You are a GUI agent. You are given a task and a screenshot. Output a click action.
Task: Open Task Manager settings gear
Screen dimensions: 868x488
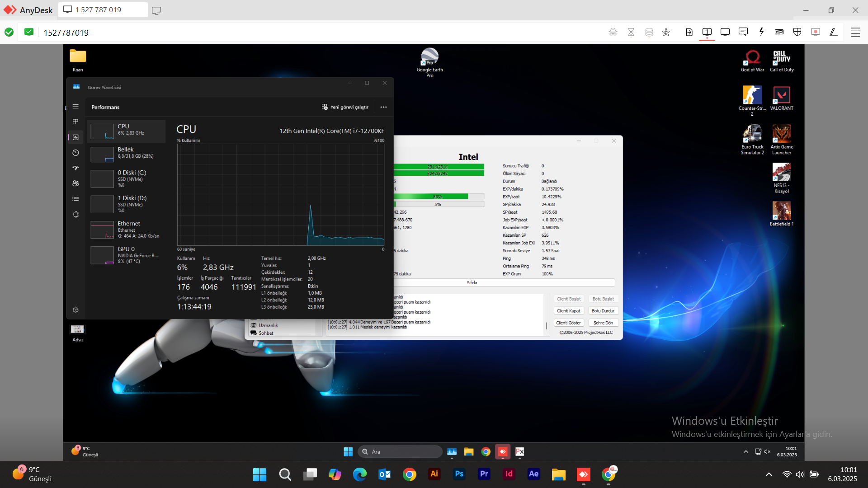pos(75,310)
